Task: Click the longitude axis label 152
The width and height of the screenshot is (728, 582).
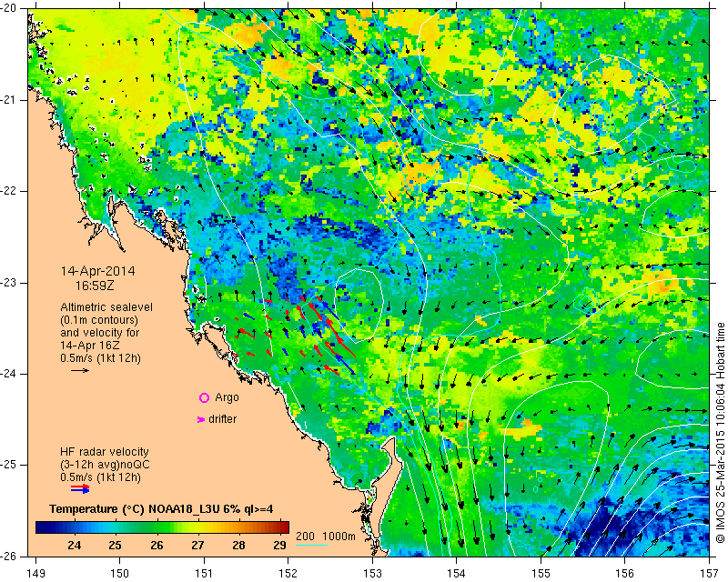Action: click(288, 574)
